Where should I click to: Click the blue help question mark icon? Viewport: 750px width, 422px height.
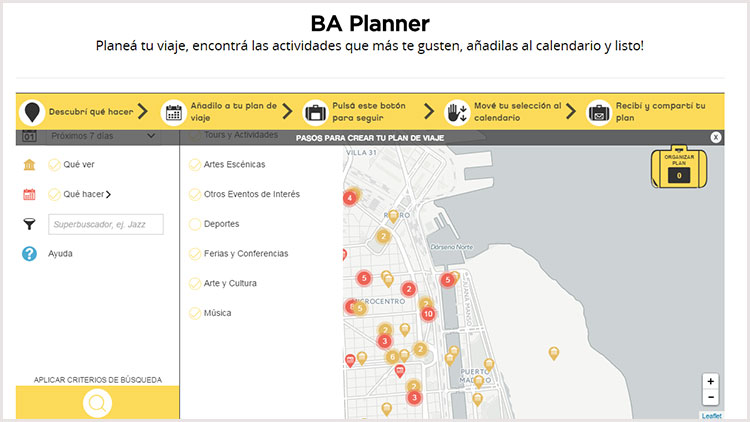(29, 254)
